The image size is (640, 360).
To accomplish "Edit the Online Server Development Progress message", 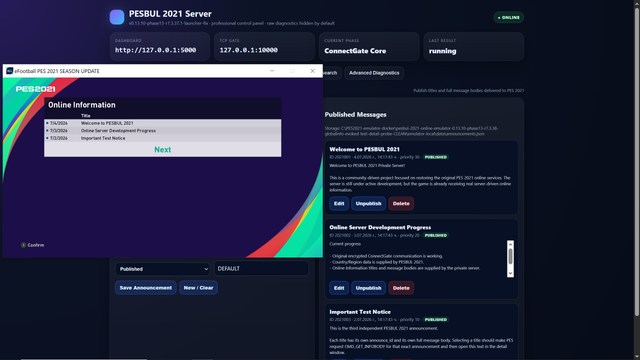I will click(x=339, y=288).
